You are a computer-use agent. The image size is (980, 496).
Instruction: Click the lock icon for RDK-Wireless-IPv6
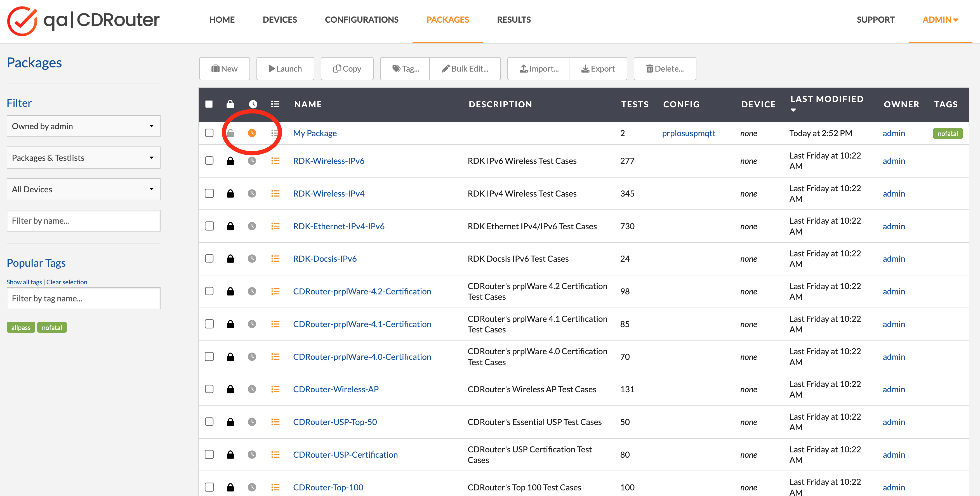(x=230, y=161)
